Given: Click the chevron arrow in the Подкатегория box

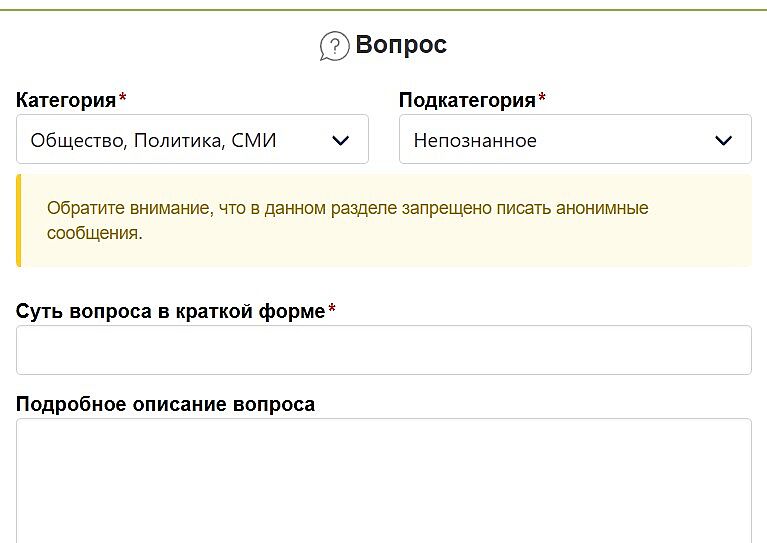Looking at the screenshot, I should [724, 141].
